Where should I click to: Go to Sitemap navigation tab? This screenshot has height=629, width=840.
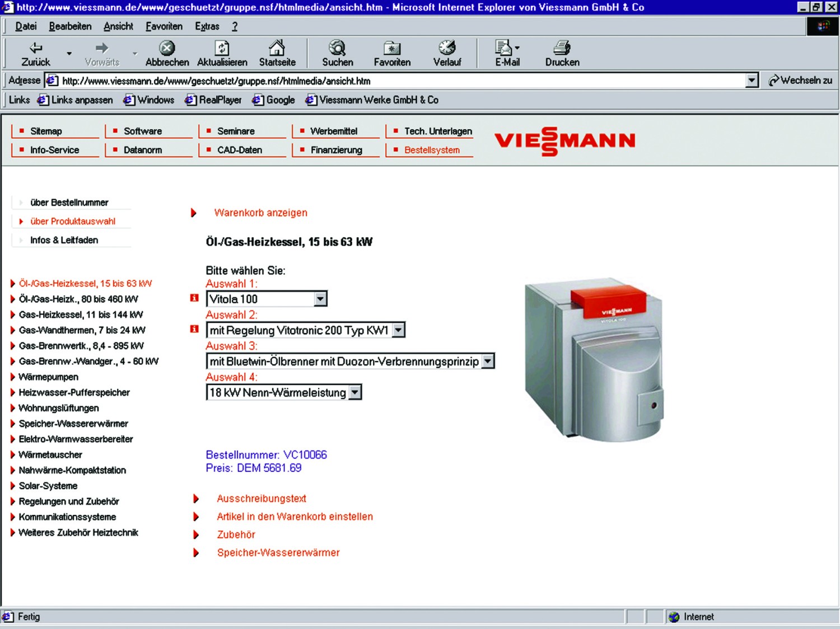click(55, 131)
